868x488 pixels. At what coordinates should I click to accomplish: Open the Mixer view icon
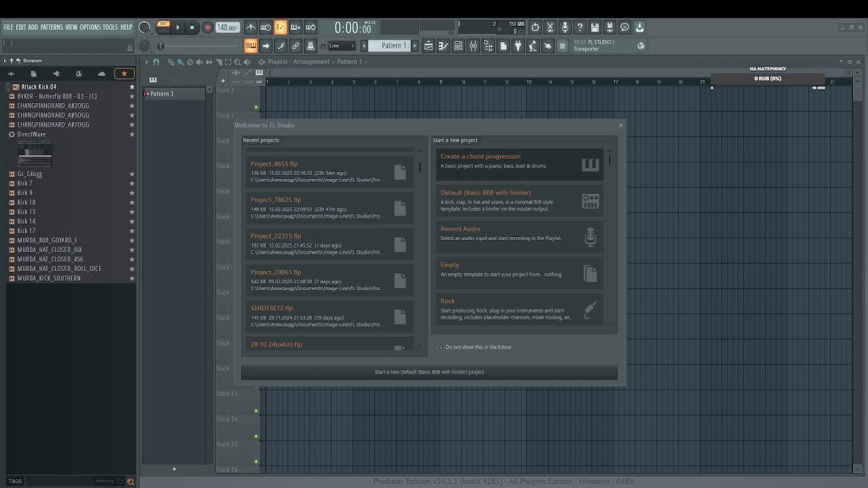(473, 45)
